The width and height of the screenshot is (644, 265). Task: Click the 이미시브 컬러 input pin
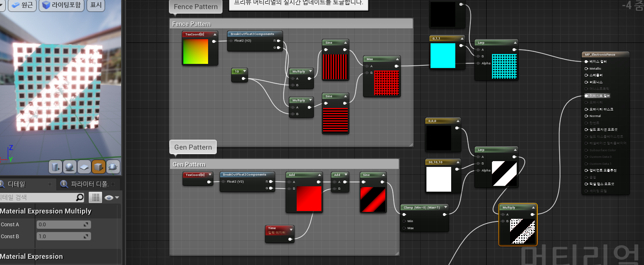(x=586, y=96)
